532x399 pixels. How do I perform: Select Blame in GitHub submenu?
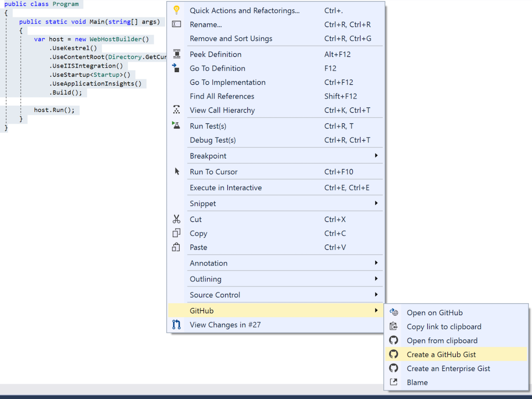(456, 382)
